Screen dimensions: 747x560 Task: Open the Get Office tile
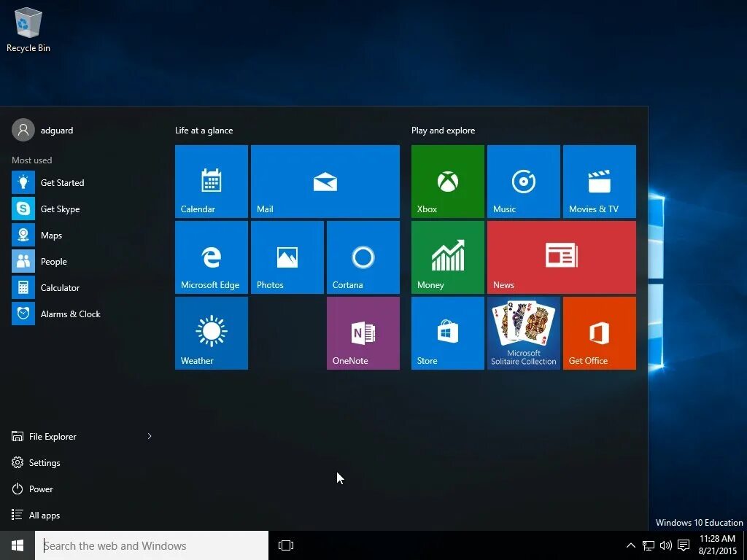coord(600,332)
